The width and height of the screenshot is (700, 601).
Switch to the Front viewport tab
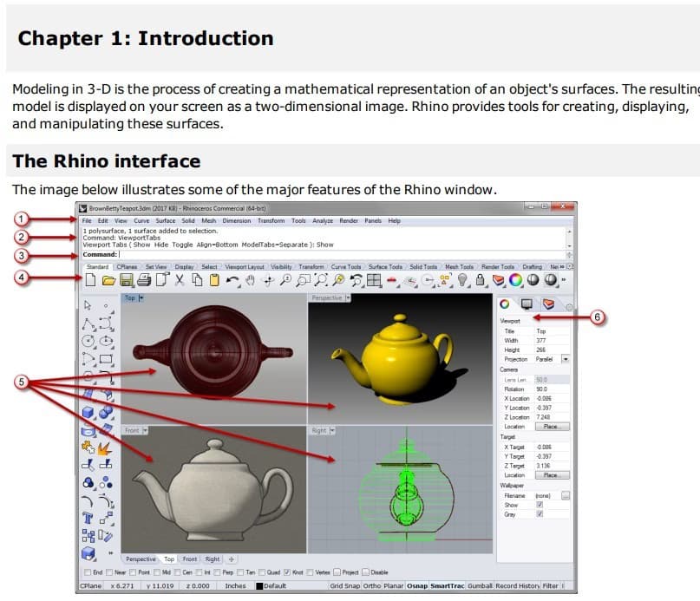coord(189,559)
